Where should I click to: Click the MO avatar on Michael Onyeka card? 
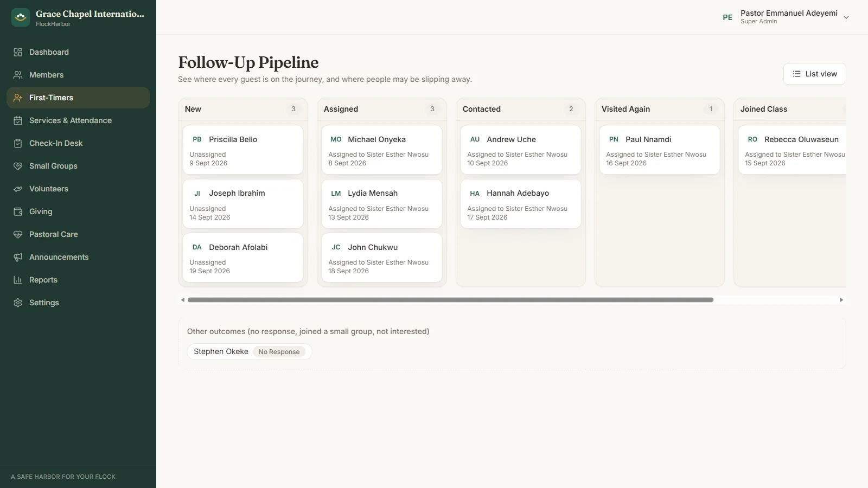click(336, 139)
